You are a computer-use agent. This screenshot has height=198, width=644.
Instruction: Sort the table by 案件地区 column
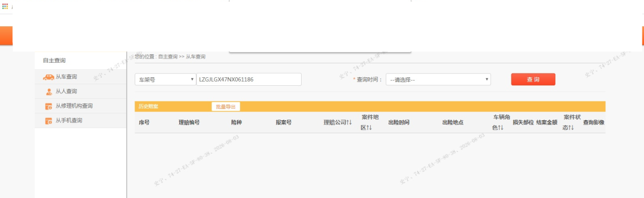tap(370, 122)
